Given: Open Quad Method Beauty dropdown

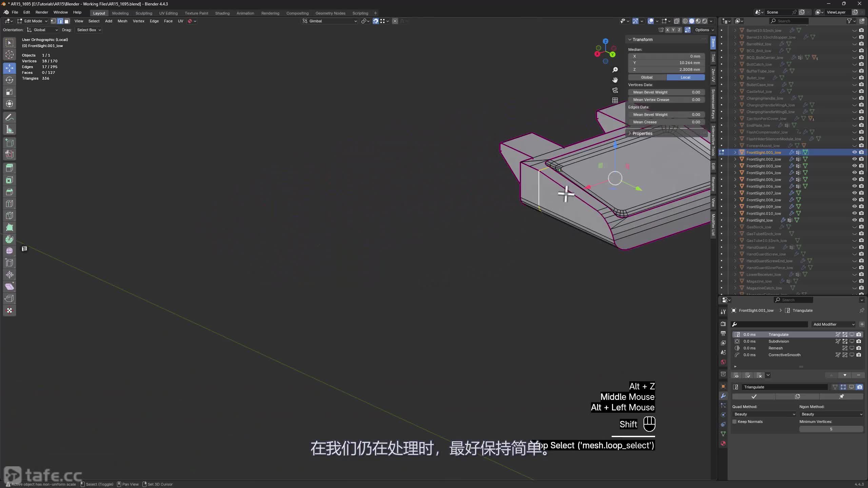Looking at the screenshot, I should pyautogui.click(x=764, y=414).
